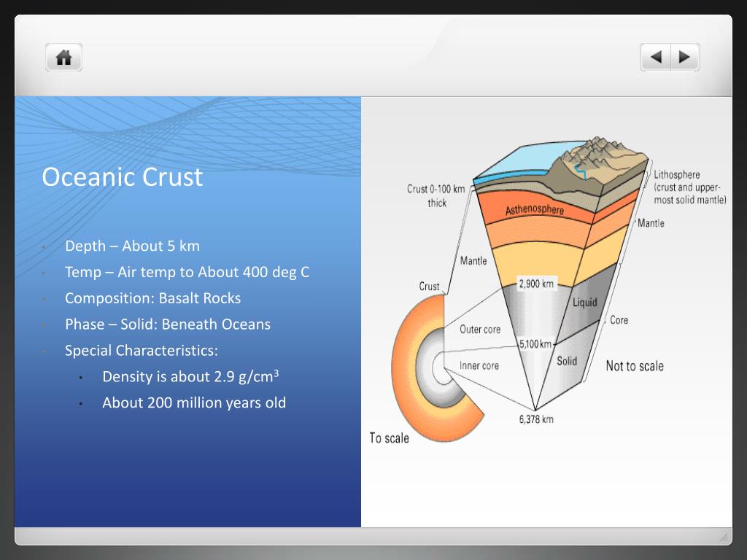The image size is (747, 560).
Task: Click the 'Core' label beside wedge
Action: pos(619,320)
